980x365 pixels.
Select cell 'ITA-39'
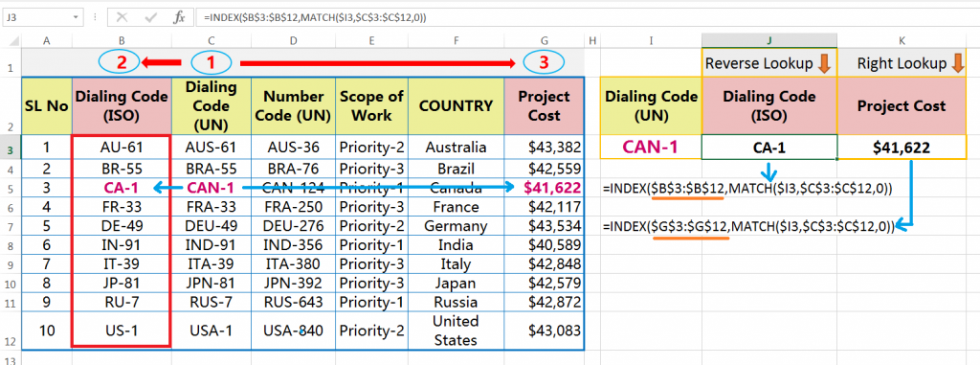[x=212, y=263]
